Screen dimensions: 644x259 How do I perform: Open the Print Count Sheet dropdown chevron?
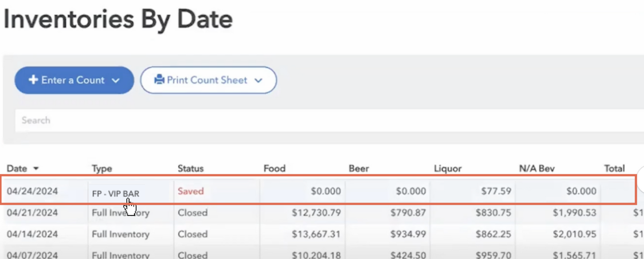pos(258,81)
